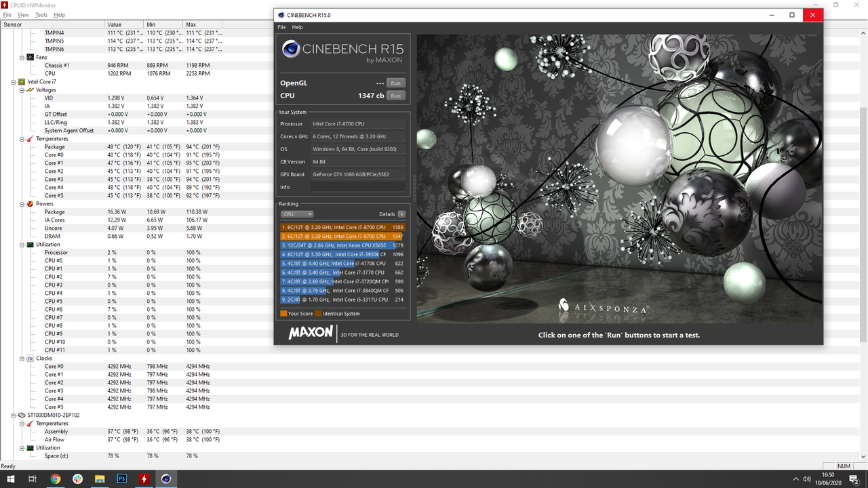This screenshot has height=488, width=868.
Task: Select ranking entry i7-3930K score 1096
Action: point(343,254)
